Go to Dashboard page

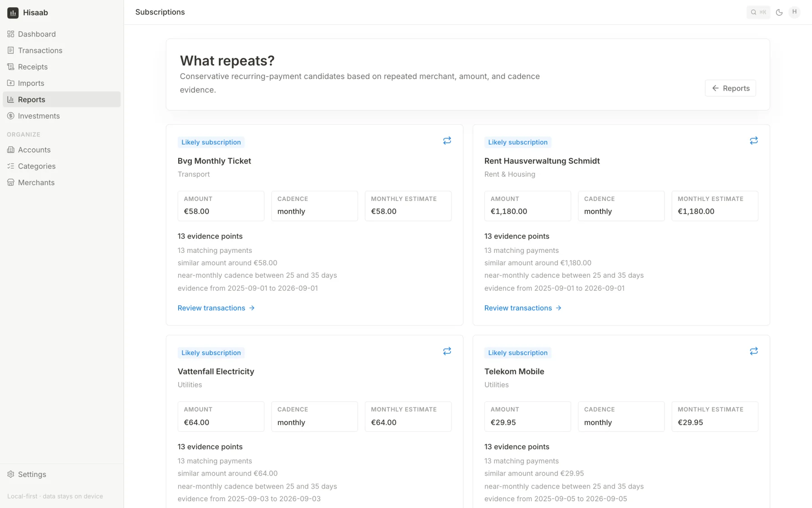click(62, 34)
